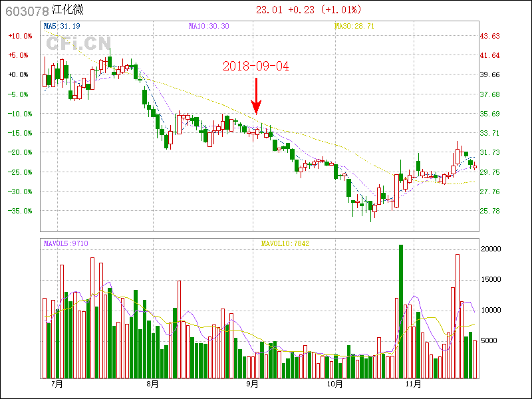Select the 7月 tick on the time axis

click(57, 384)
